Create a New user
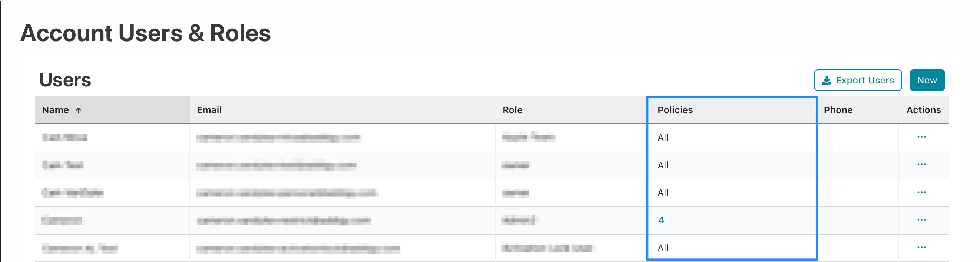This screenshot has width=980, height=262. click(x=927, y=81)
